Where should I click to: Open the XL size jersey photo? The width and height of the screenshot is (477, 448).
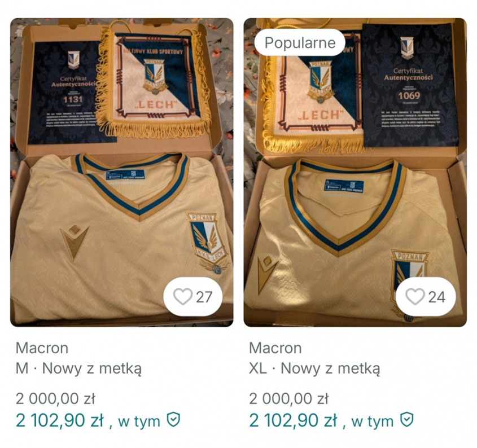click(355, 173)
